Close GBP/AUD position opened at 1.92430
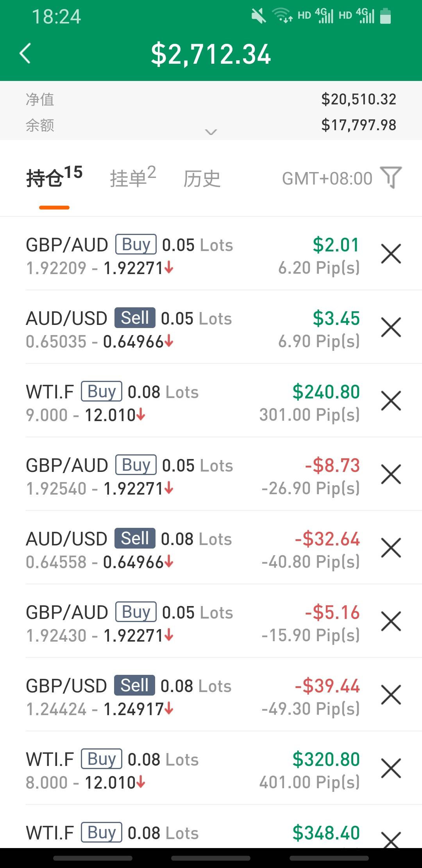This screenshot has width=422, height=868. pos(391,622)
